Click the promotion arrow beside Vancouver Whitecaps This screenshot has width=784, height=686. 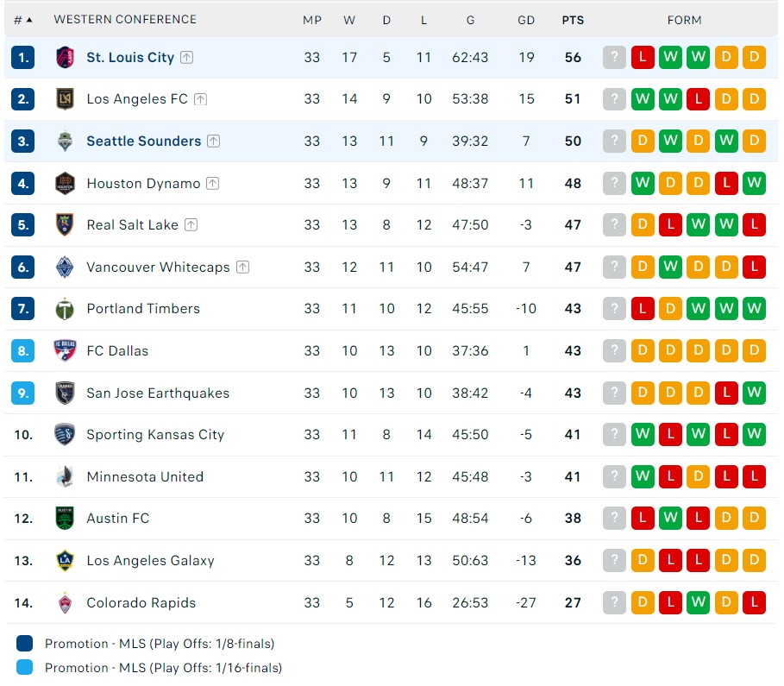pos(243,266)
